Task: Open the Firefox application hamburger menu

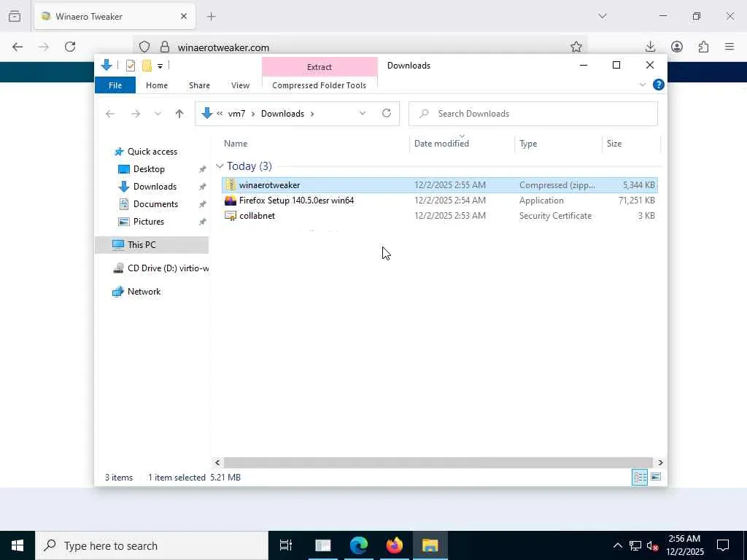Action: coord(729,47)
